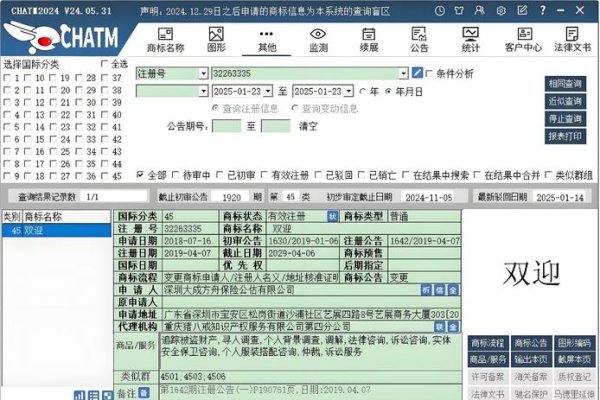Check the 有效注册 filter
Image resolution: width=600 pixels, height=400 pixels.
point(264,175)
